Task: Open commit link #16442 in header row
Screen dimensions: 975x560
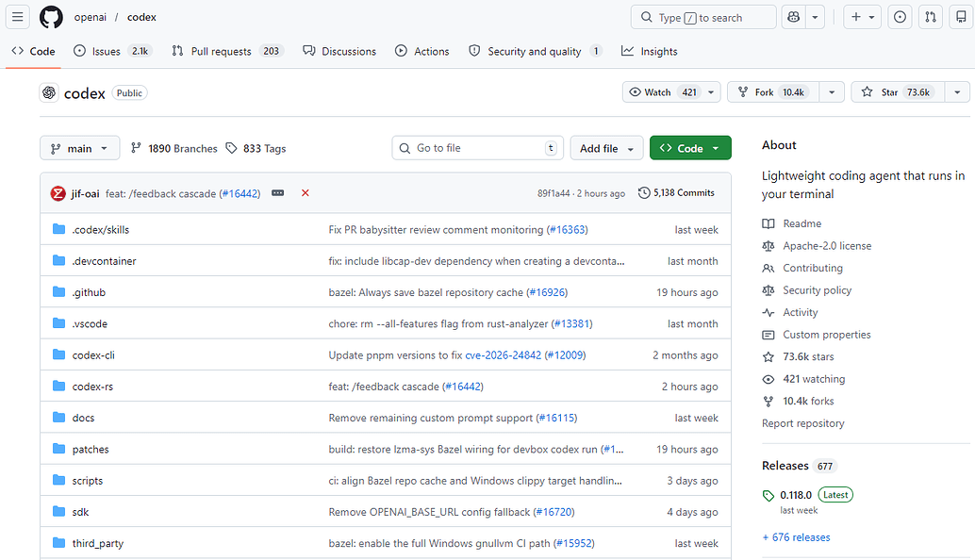Action: point(240,193)
